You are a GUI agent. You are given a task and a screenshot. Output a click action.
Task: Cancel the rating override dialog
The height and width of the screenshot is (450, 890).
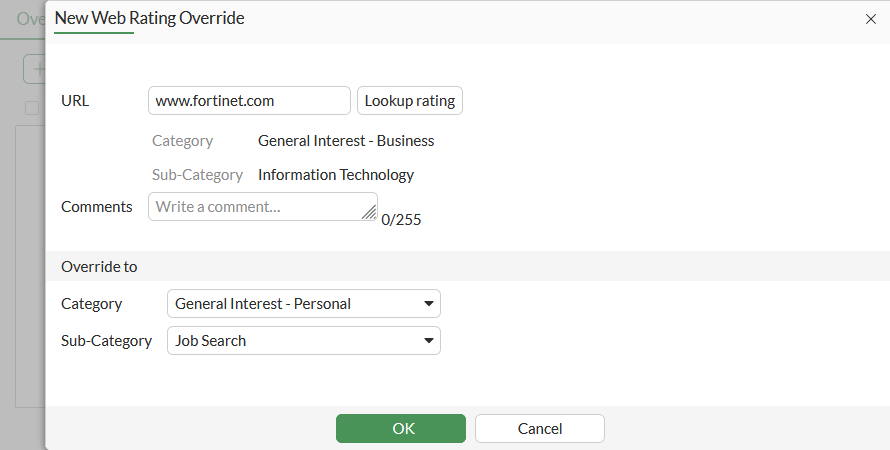(539, 428)
